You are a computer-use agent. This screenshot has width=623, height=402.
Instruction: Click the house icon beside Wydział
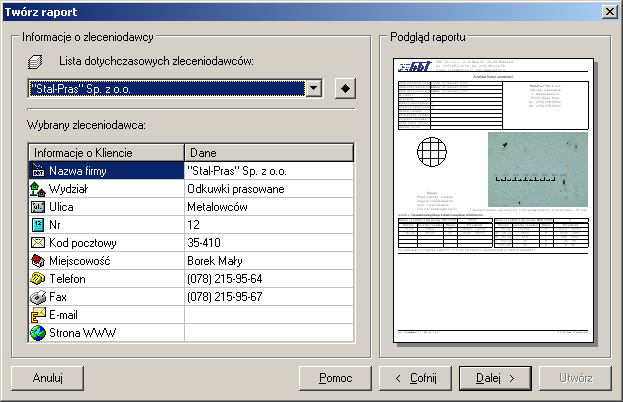coord(38,189)
